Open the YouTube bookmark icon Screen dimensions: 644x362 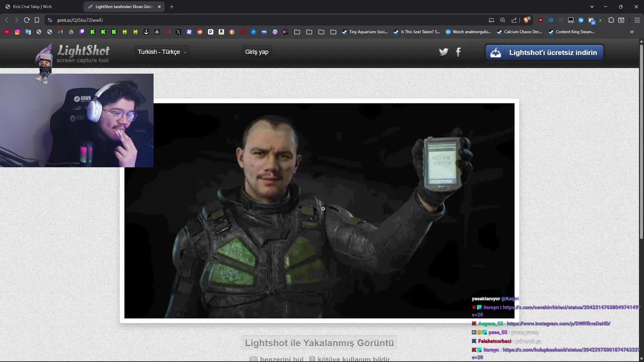pyautogui.click(x=7, y=32)
